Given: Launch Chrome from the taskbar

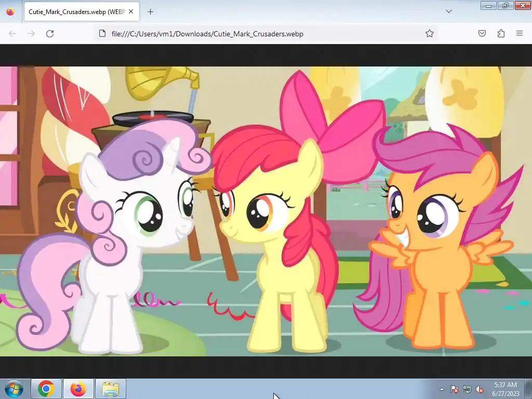Looking at the screenshot, I should pyautogui.click(x=46, y=389).
